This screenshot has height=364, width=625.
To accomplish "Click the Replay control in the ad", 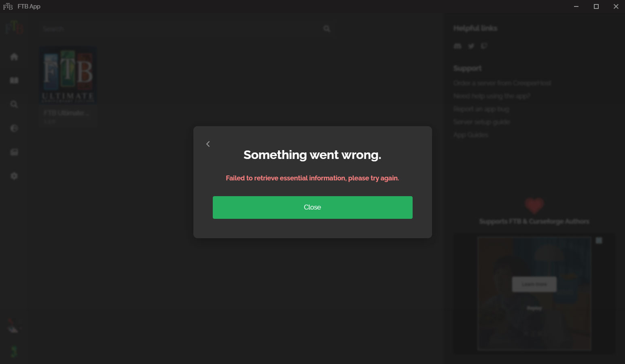I will pyautogui.click(x=534, y=308).
